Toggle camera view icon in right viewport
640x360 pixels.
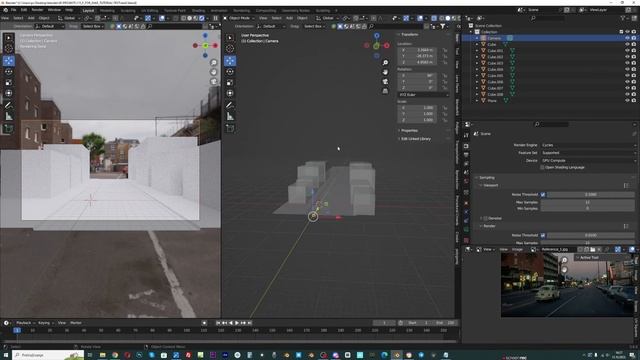coord(385,82)
